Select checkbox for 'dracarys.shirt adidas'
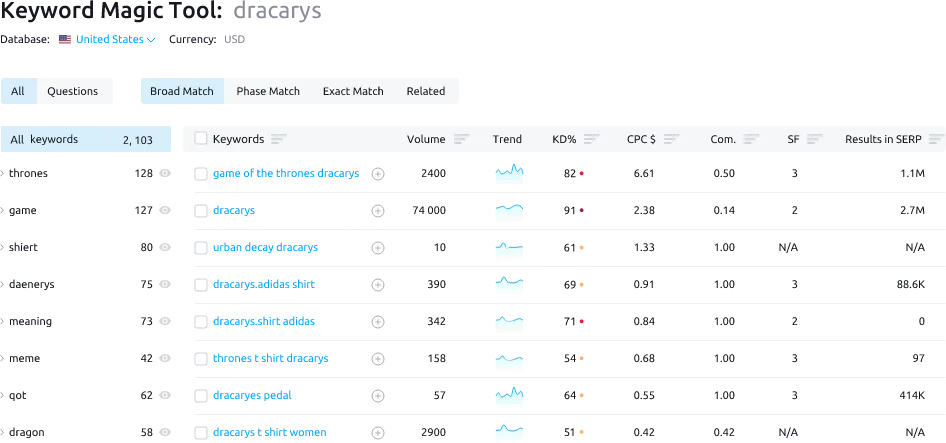 click(200, 322)
